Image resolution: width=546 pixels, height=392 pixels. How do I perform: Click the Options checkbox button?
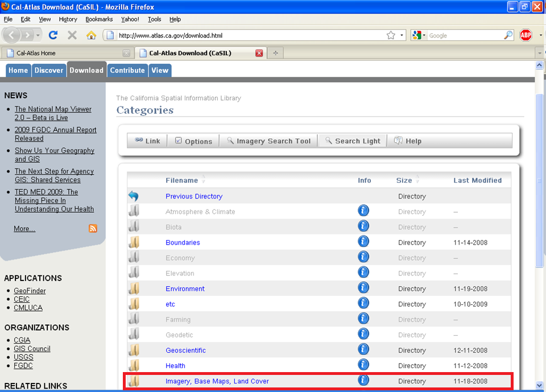click(193, 141)
